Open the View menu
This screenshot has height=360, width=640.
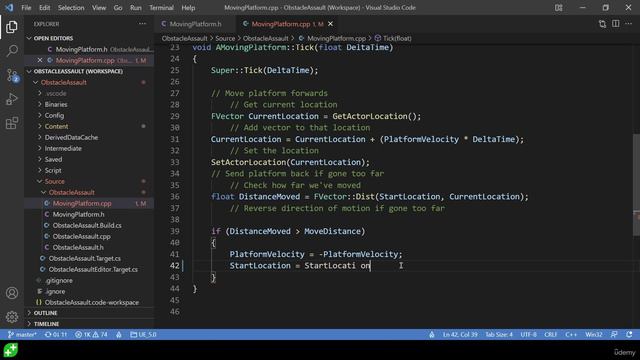point(99,8)
